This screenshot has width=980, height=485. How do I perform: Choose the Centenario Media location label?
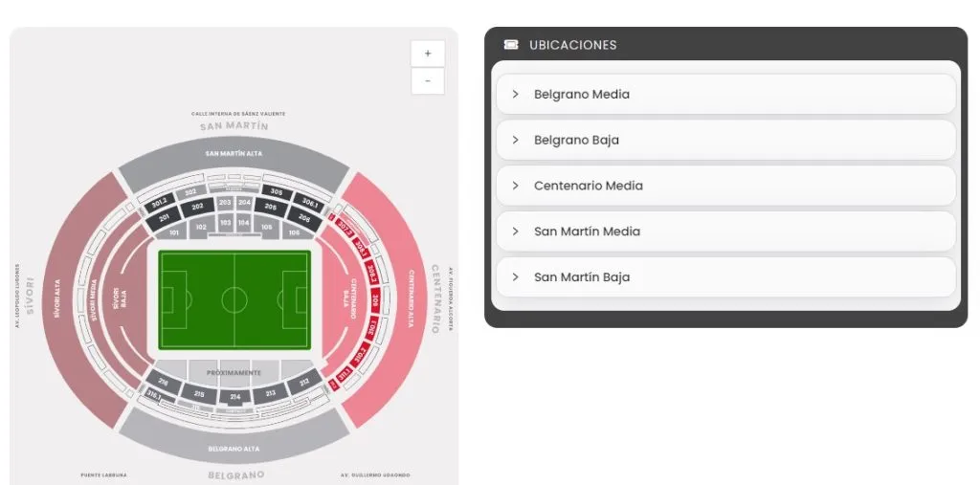[588, 186]
